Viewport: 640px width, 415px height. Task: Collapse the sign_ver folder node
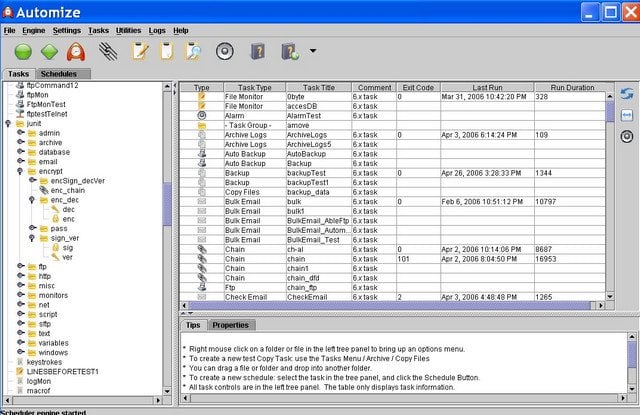[31, 238]
